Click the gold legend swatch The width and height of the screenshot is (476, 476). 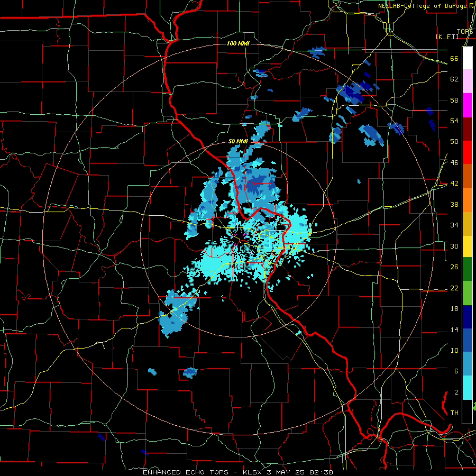click(x=467, y=224)
